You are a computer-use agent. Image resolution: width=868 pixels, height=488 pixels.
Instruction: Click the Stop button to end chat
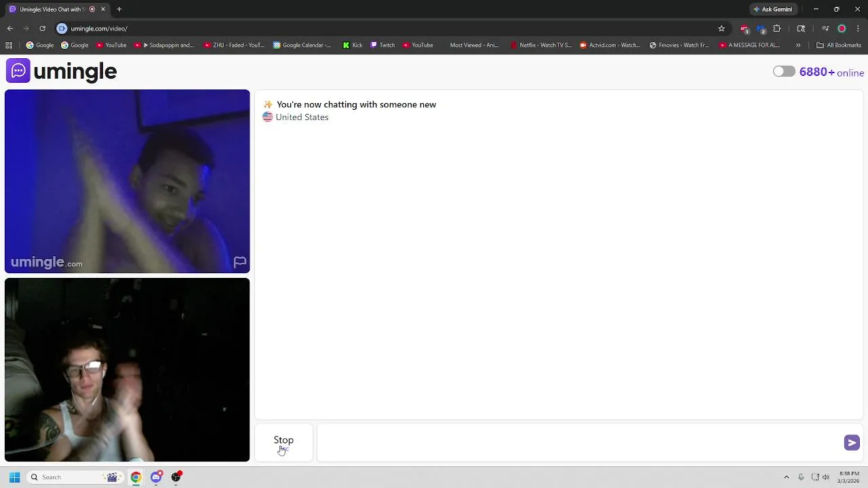(283, 443)
